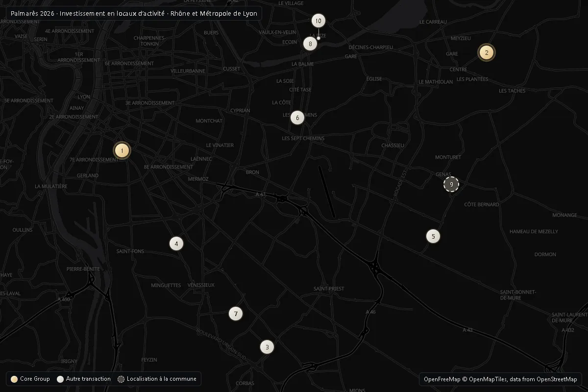The height and width of the screenshot is (392, 588).
Task: Open map marker number 3
Action: 267,347
